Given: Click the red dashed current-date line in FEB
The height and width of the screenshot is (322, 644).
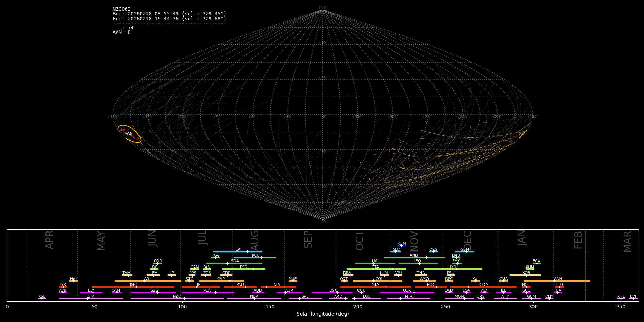Looking at the screenshot, I should pos(585,265).
